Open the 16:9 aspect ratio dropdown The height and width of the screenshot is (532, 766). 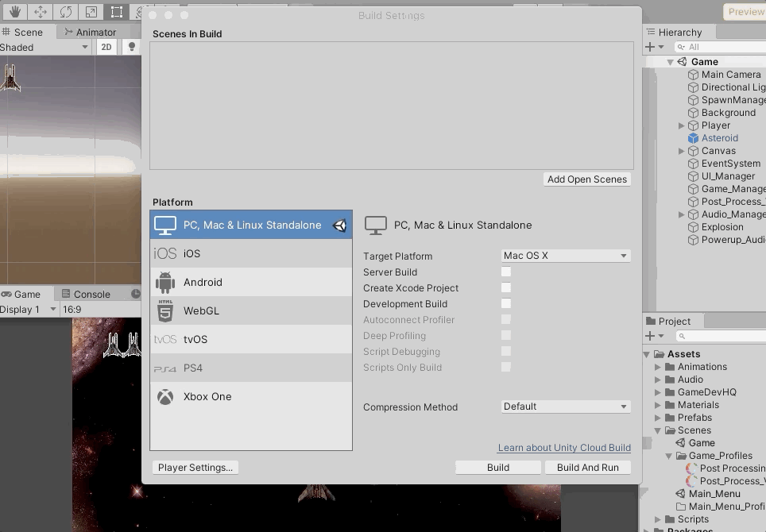tap(100, 310)
